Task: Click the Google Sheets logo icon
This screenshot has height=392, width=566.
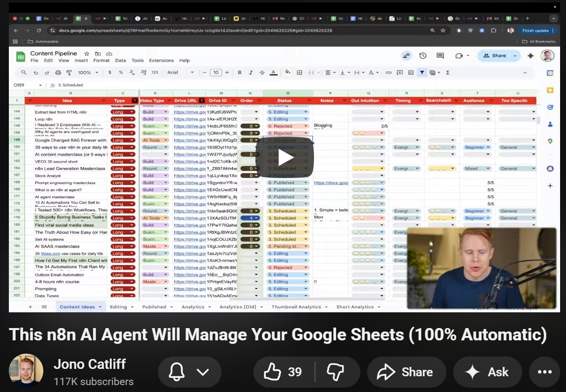Action: coord(21,57)
